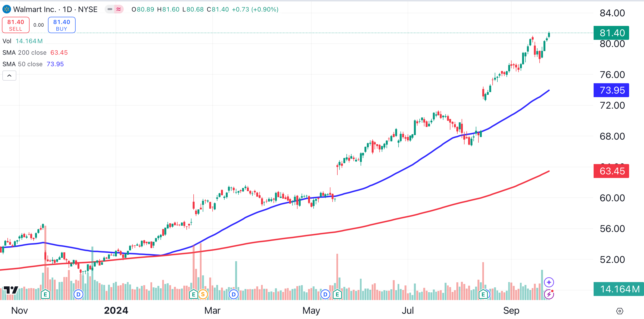Click the red SELL button at 81.40
This screenshot has width=644, height=319.
[16, 25]
